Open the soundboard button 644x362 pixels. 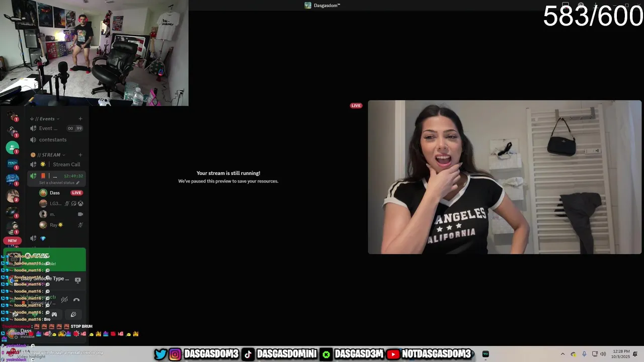[x=73, y=315]
